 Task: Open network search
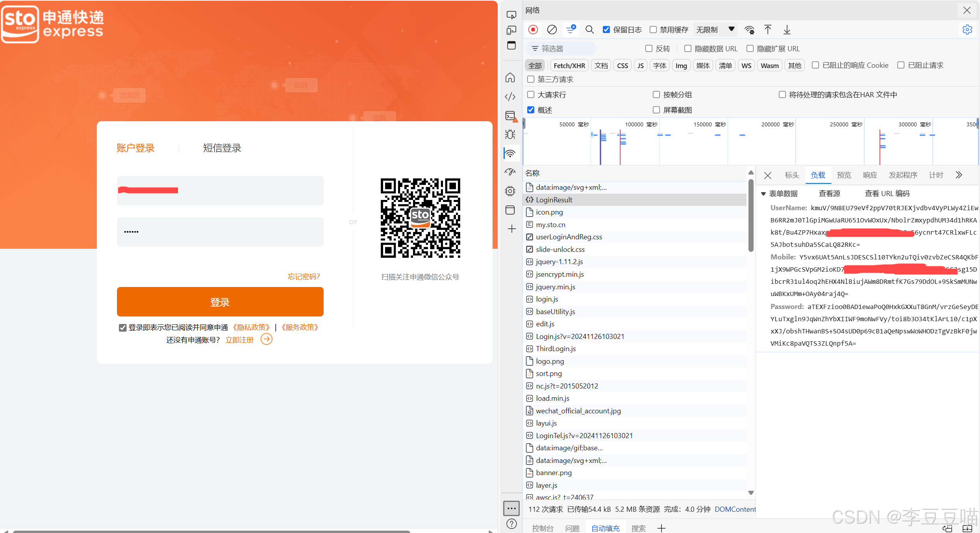tap(589, 30)
